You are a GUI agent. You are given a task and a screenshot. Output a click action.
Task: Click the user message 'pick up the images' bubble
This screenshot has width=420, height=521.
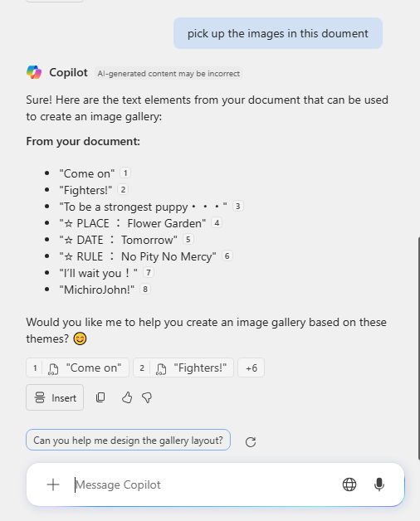click(x=278, y=33)
